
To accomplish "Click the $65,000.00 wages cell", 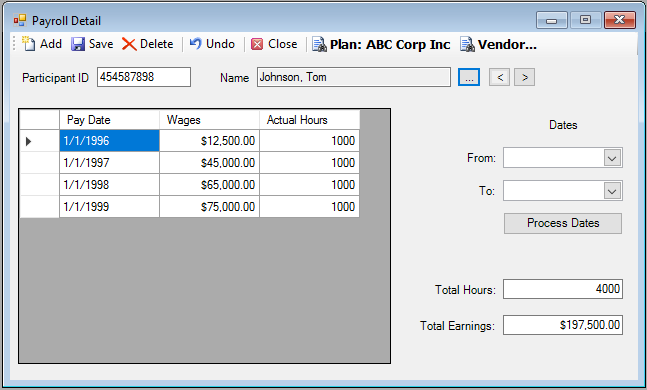I will coord(209,184).
